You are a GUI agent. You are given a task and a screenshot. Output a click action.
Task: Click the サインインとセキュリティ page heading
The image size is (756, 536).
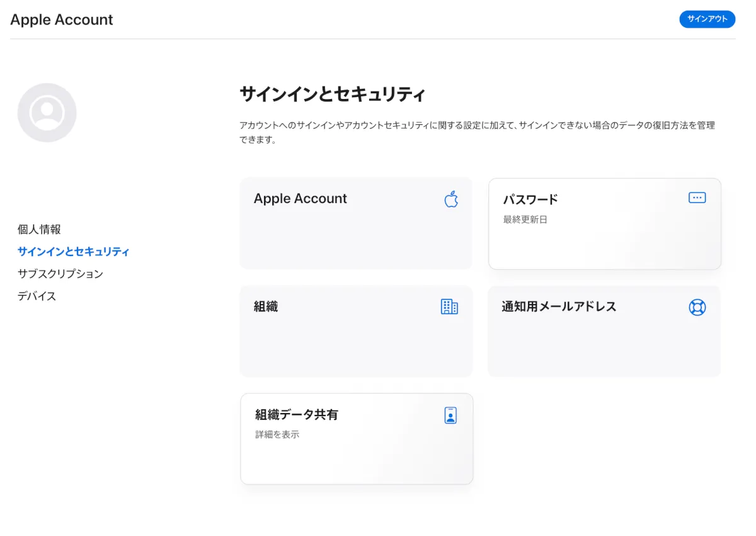[333, 95]
